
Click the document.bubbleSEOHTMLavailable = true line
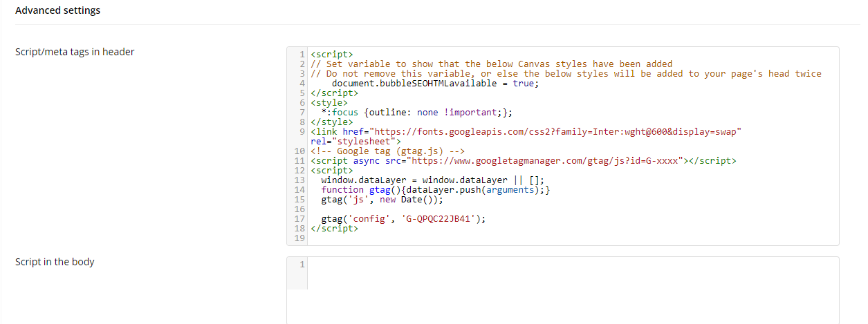435,83
